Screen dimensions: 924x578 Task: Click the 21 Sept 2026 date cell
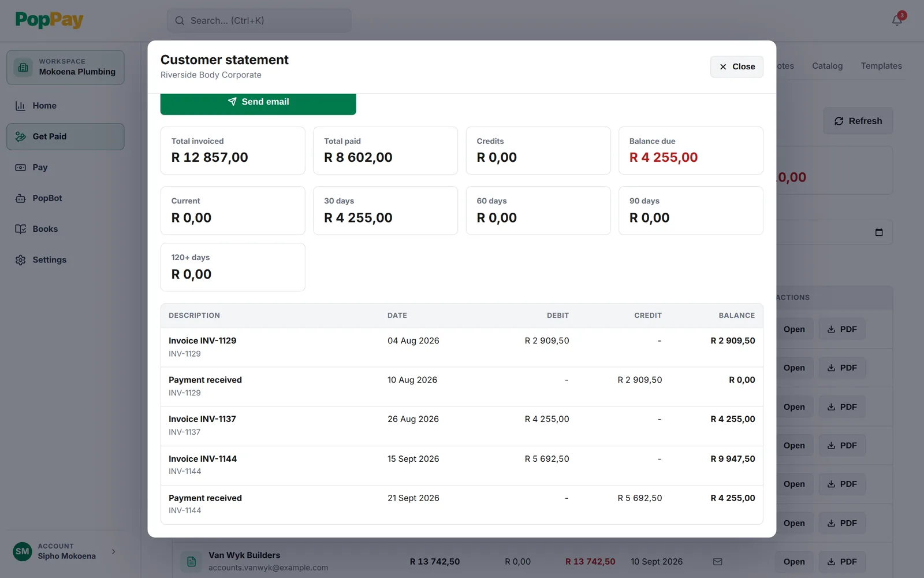click(x=413, y=498)
